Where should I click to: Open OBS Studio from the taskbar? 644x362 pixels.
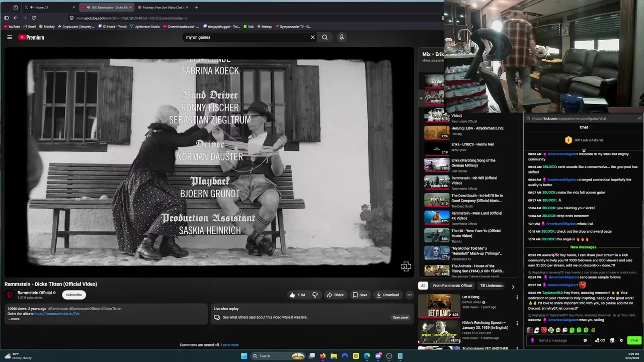[x=389, y=356]
